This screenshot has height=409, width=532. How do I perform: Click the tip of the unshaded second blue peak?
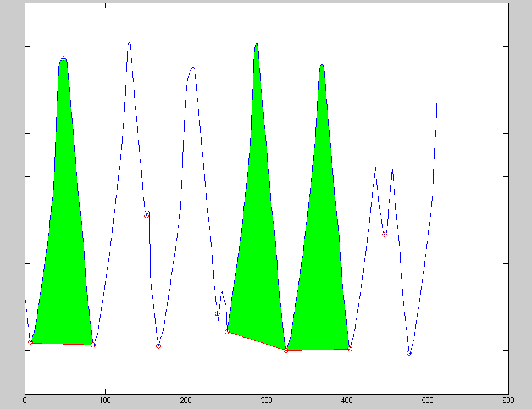click(129, 42)
